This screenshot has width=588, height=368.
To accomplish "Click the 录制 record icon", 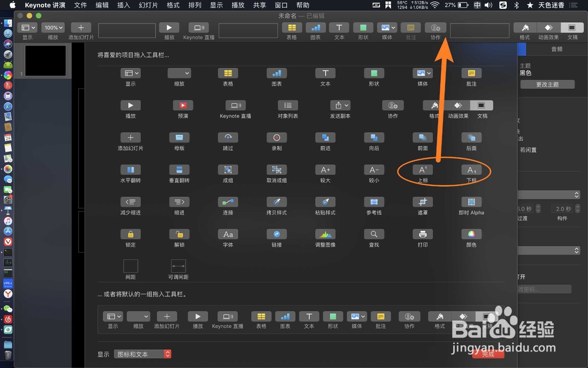I will coord(277,137).
